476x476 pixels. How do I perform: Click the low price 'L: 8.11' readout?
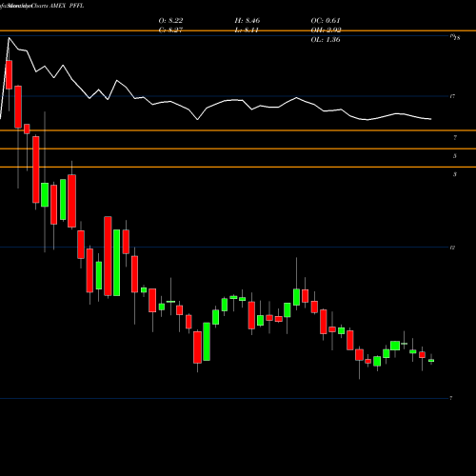coord(247,30)
